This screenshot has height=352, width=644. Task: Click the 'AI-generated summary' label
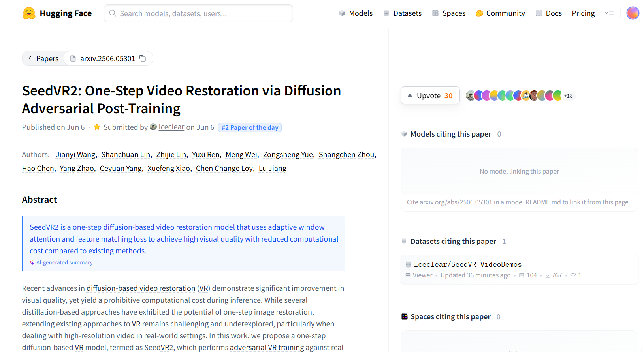64,263
